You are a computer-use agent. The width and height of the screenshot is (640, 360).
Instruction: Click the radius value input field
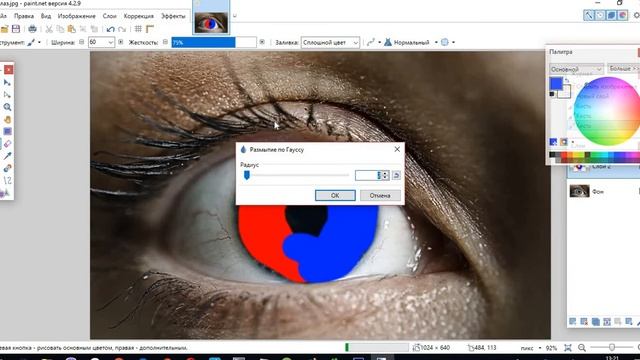(x=367, y=175)
